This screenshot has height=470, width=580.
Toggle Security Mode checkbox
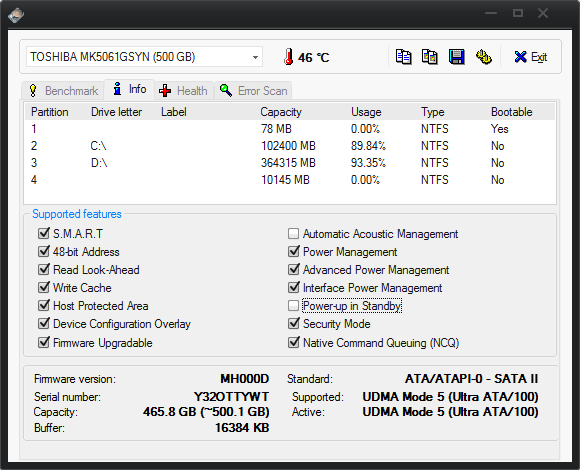pos(293,324)
